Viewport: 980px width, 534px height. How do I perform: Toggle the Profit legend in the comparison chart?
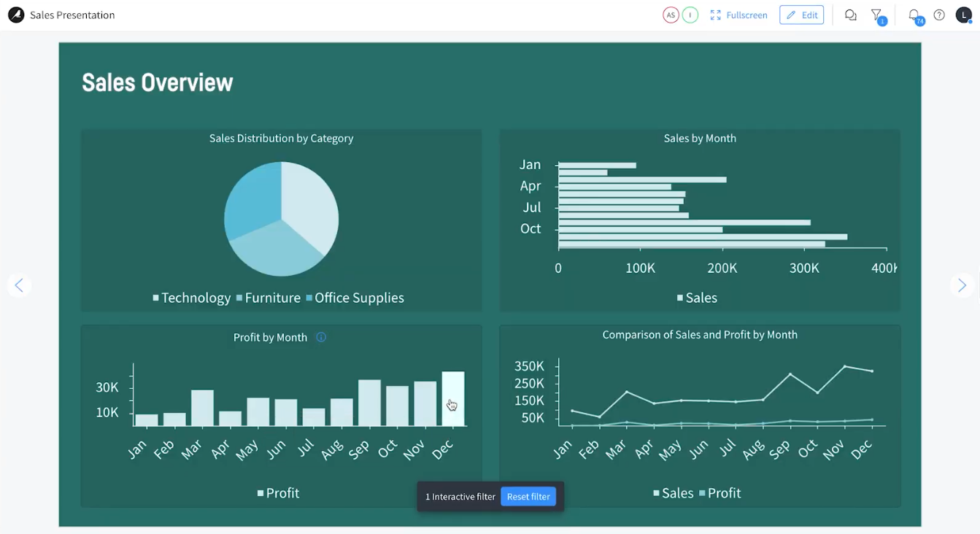coord(719,493)
